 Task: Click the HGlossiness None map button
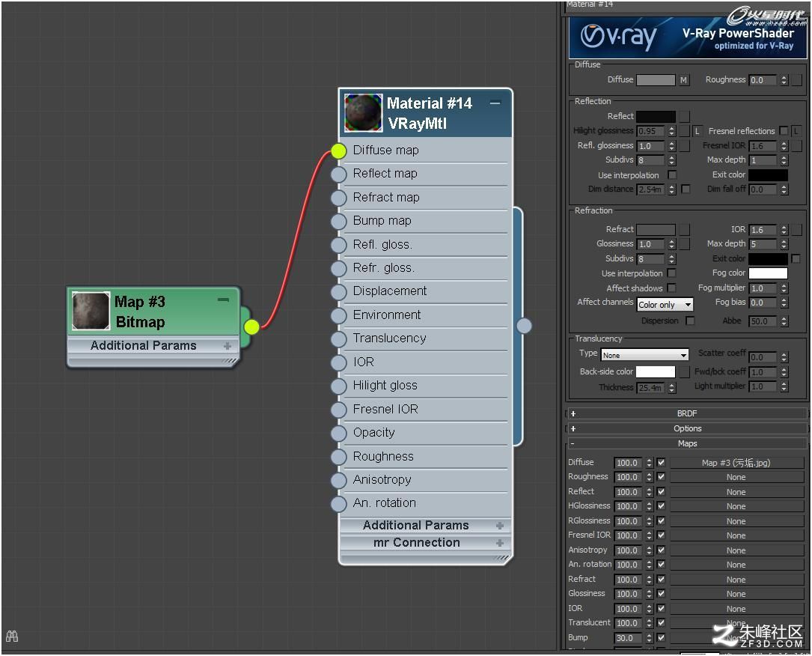click(x=736, y=506)
